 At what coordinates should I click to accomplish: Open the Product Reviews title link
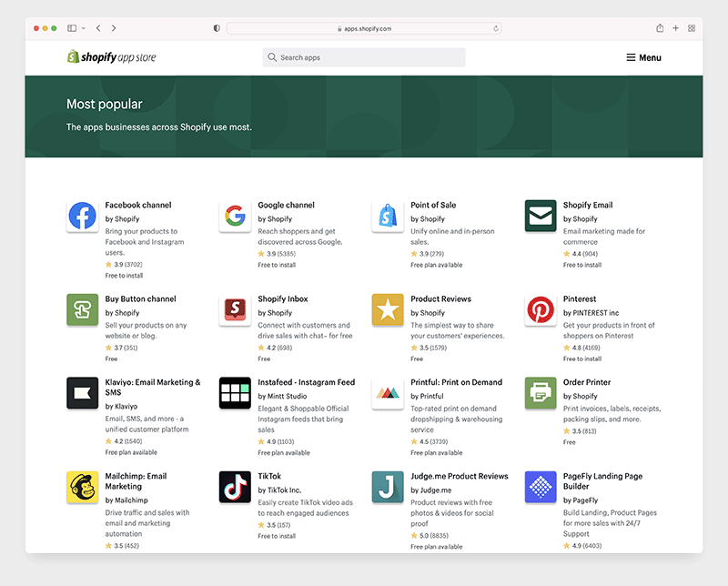(x=440, y=298)
